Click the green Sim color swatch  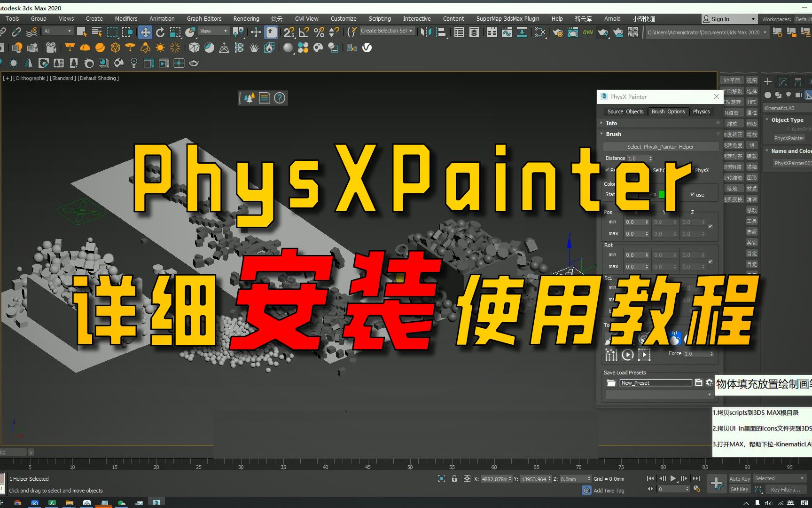click(662, 194)
